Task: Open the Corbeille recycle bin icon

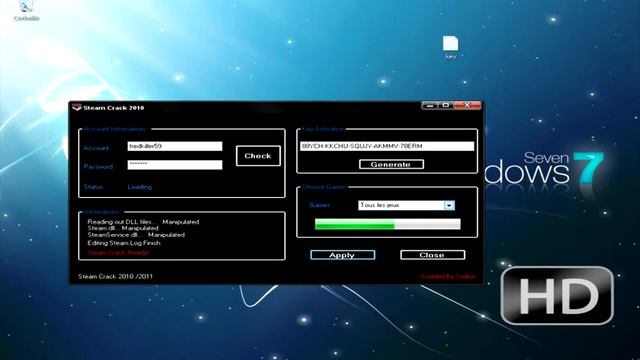Action: point(26,11)
